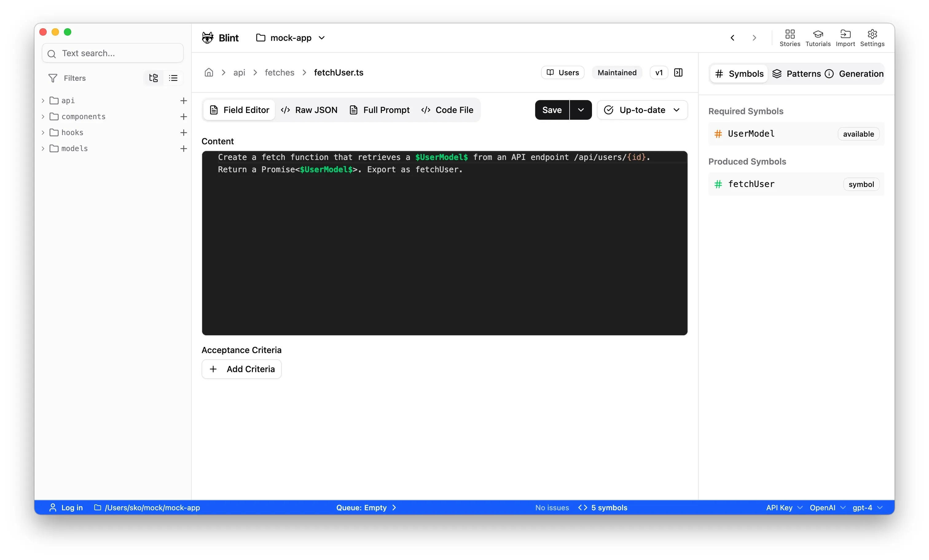Click the Import icon
The width and height of the screenshot is (929, 560).
[845, 38]
